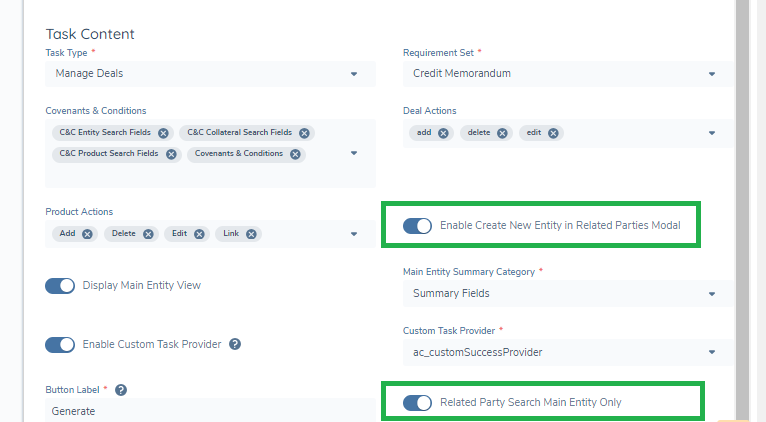Open Main Entity Summary Category dropdown

[711, 294]
